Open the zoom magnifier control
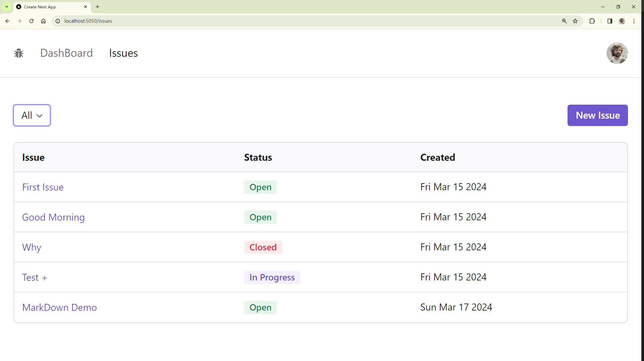This screenshot has height=361, width=644. click(565, 21)
